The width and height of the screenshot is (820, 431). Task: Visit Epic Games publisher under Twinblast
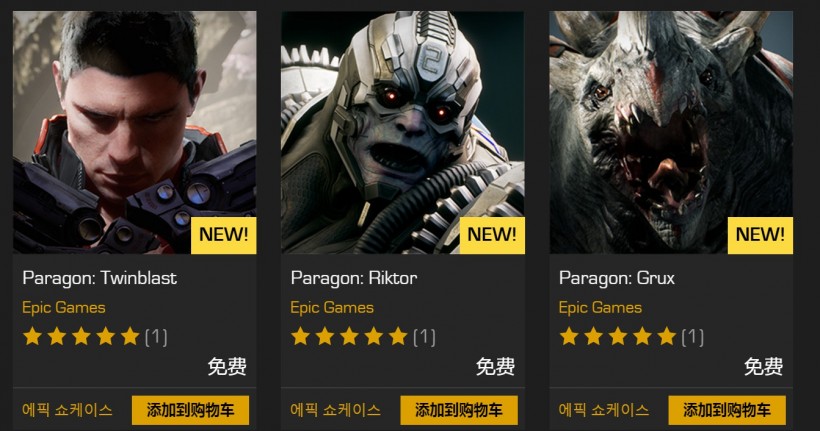tap(64, 308)
